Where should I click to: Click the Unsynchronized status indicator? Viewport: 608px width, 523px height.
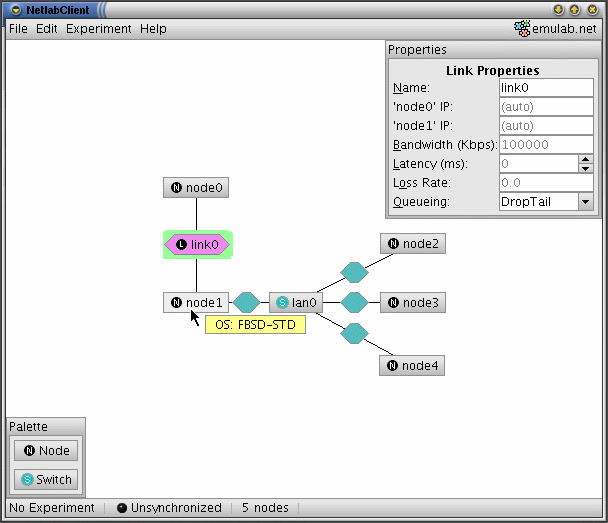pos(169,508)
